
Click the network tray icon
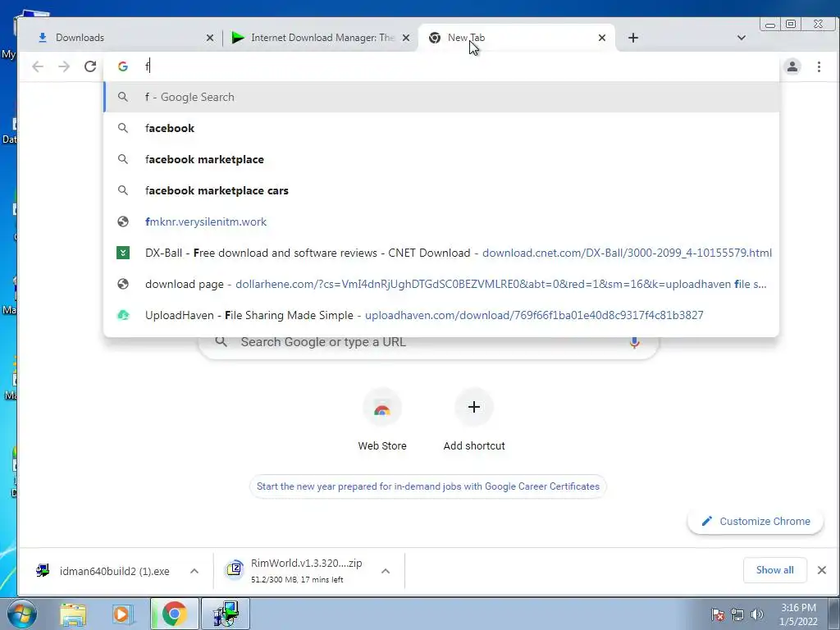[737, 614]
